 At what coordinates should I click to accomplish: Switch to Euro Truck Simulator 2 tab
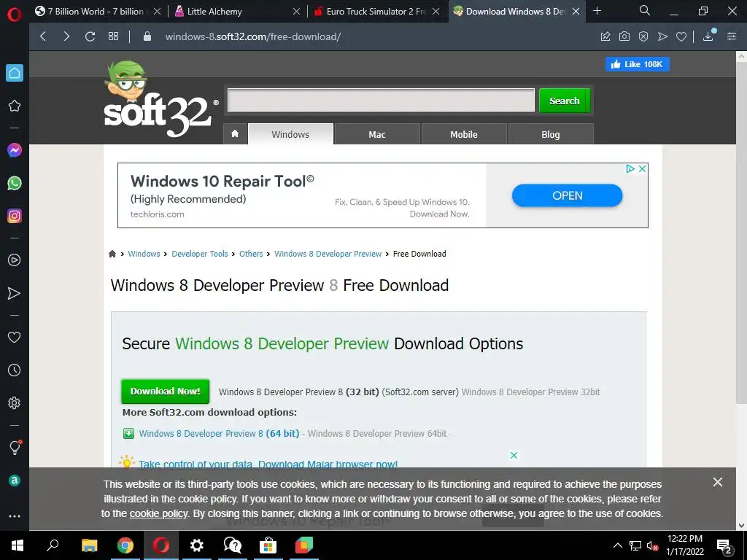coord(376,12)
